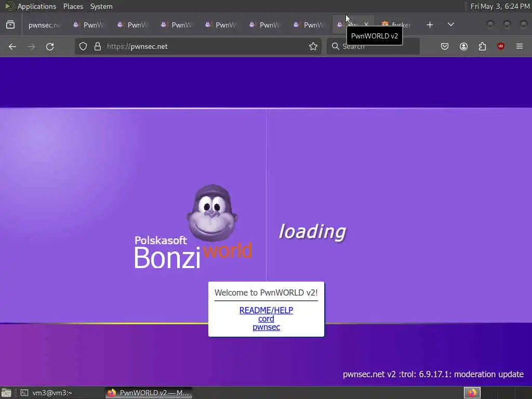Close the active PwnWORLD tab
532x399 pixels.
click(366, 24)
